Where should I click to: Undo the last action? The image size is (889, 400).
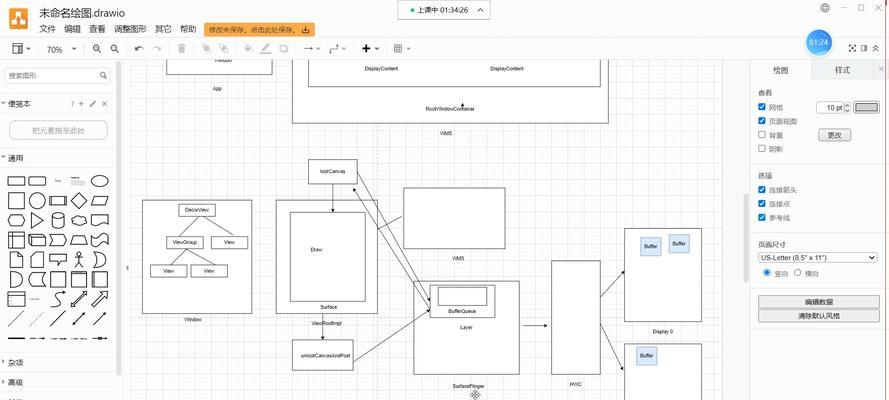139,49
